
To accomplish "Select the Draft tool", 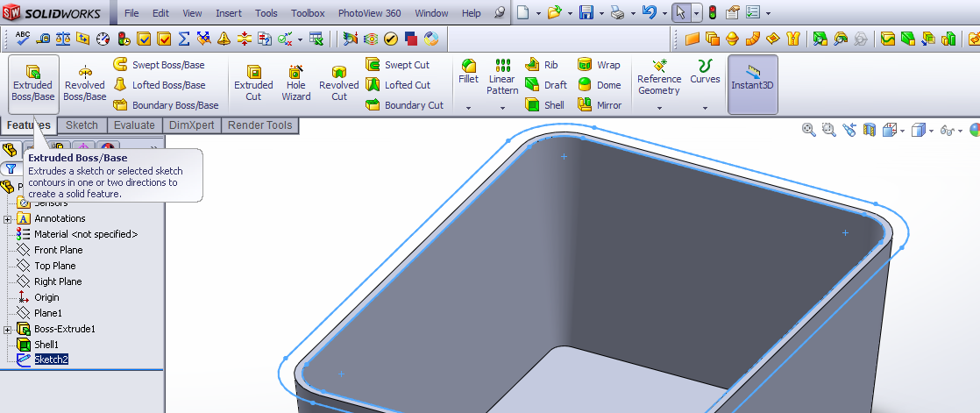I will click(x=545, y=85).
